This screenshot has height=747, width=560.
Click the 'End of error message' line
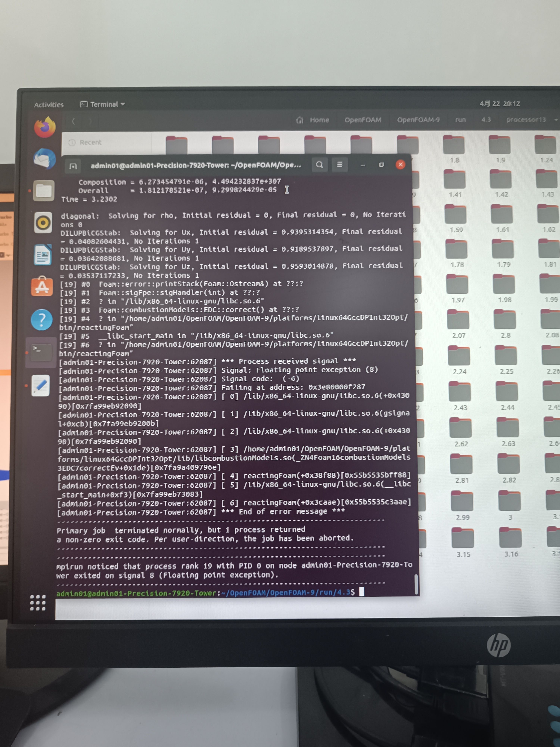tap(201, 512)
